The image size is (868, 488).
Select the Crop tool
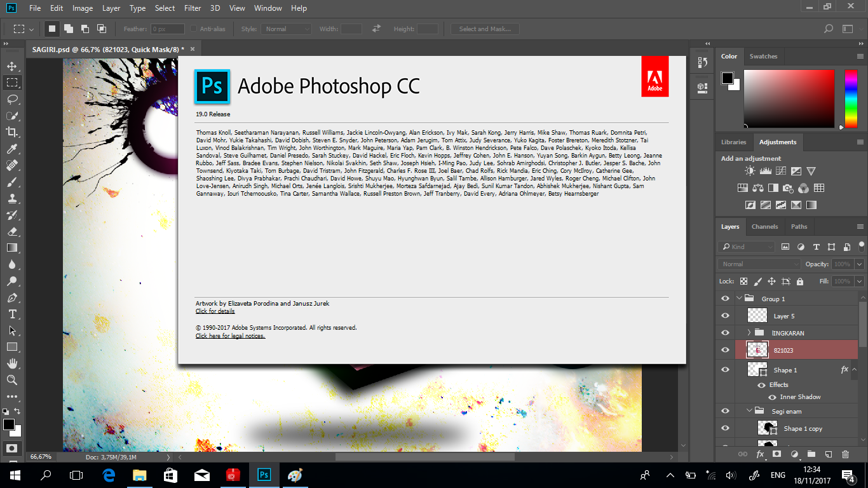click(x=11, y=132)
